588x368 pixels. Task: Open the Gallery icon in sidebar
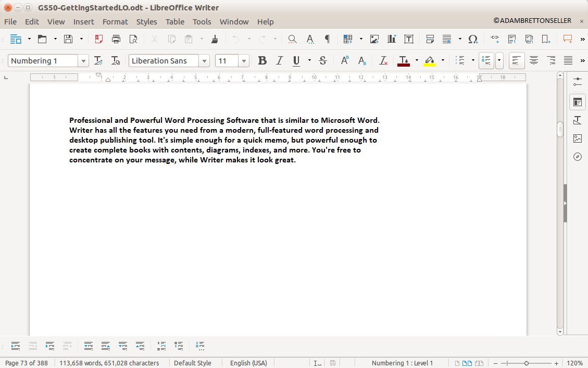coord(577,138)
